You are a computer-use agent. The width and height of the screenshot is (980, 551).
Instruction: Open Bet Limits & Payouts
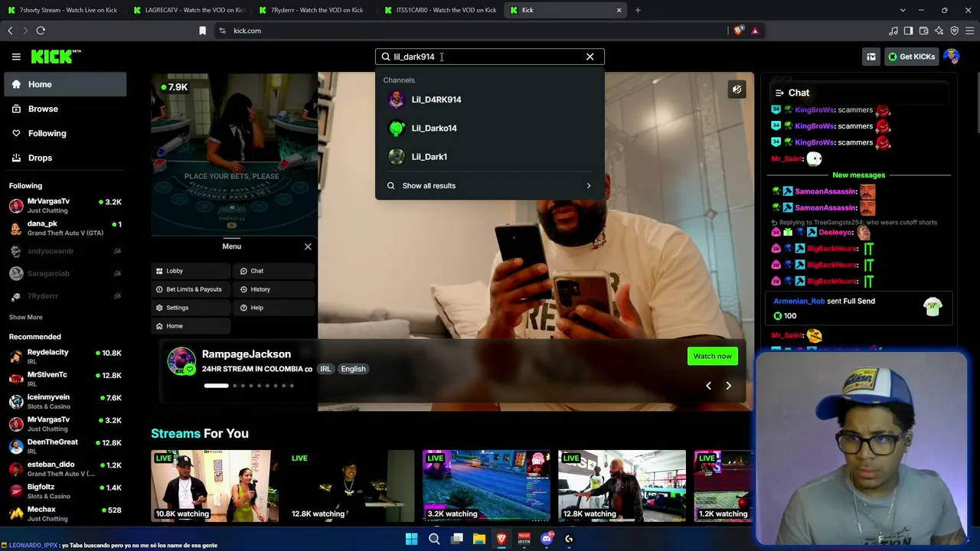190,289
